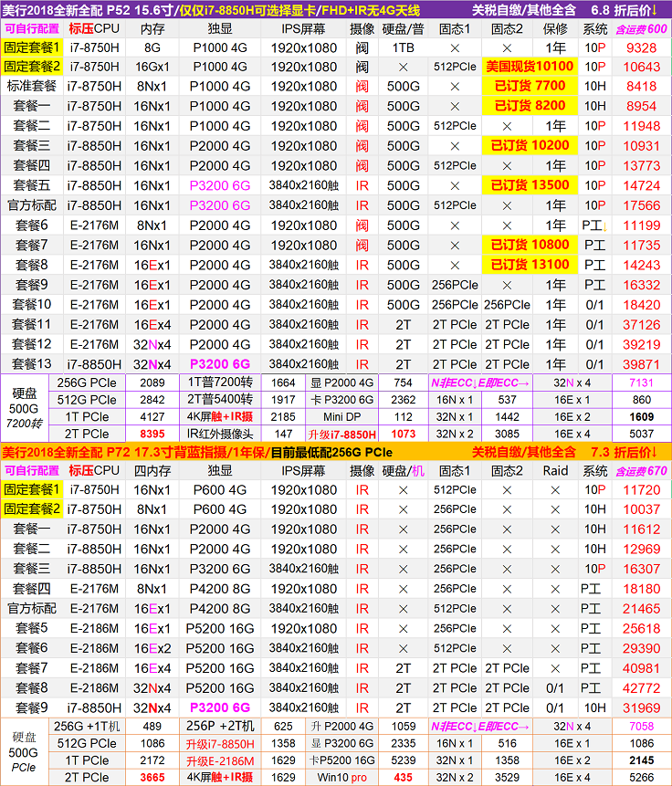Select the IR红外摄像头 option cell
Image resolution: width=672 pixels, height=786 pixels.
click(x=218, y=435)
